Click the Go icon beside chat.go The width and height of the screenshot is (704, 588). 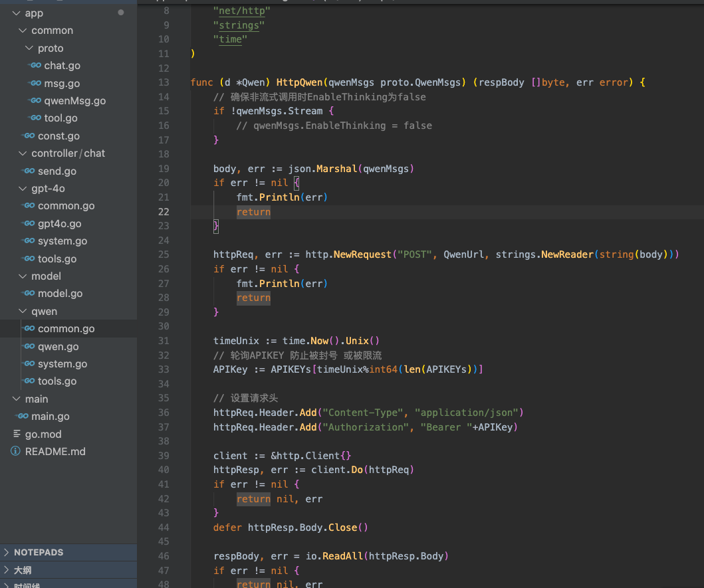point(35,66)
